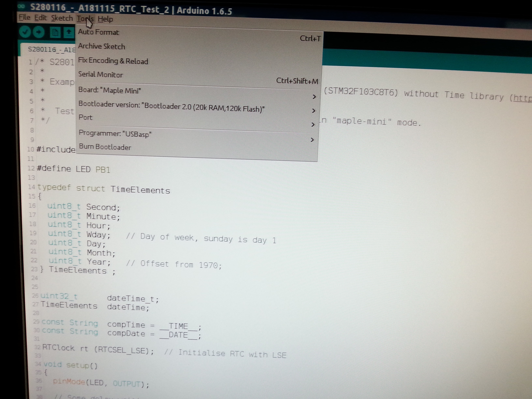This screenshot has height=399, width=532.
Task: Click "void setup()" line
Action: coord(70,365)
